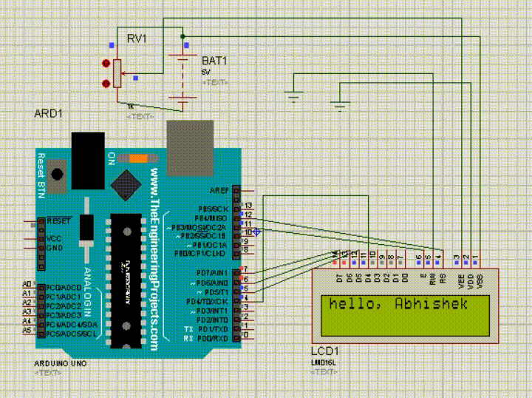532x398 pixels.
Task: Click Arduino digital pin 9 (PB1/OC1A)
Action: tap(236, 245)
